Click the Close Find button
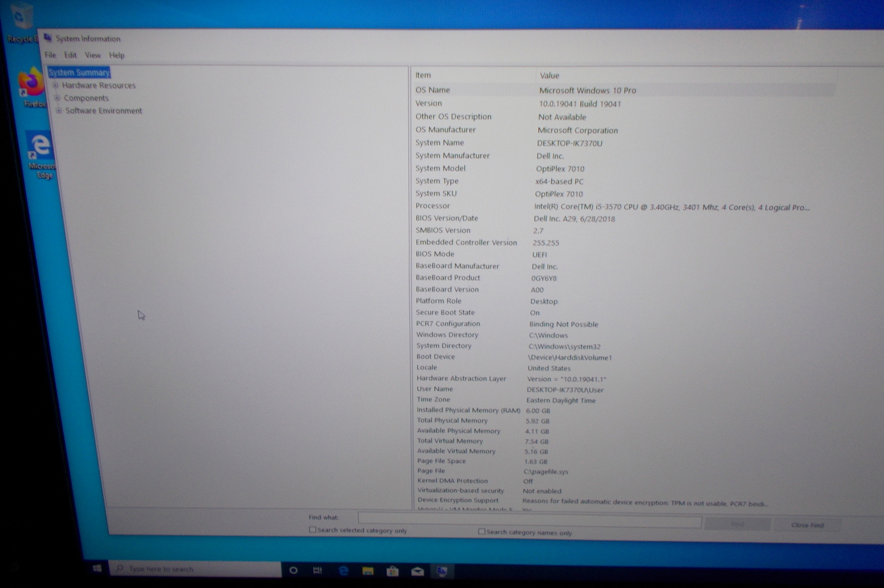 click(x=807, y=525)
